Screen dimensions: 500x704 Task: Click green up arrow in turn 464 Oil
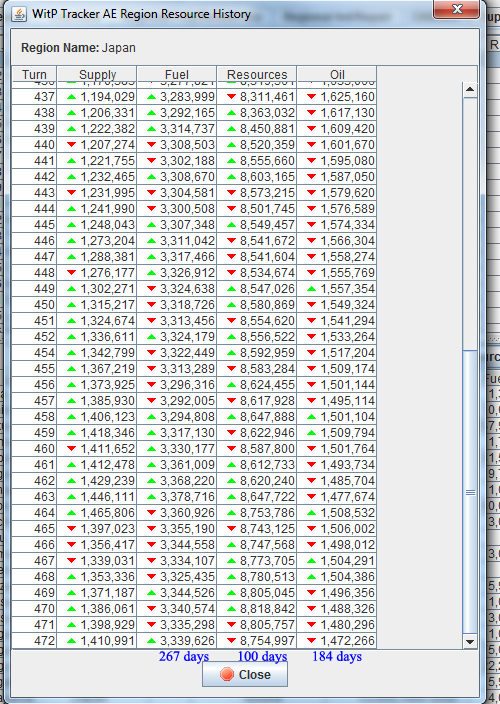pyautogui.click(x=311, y=513)
